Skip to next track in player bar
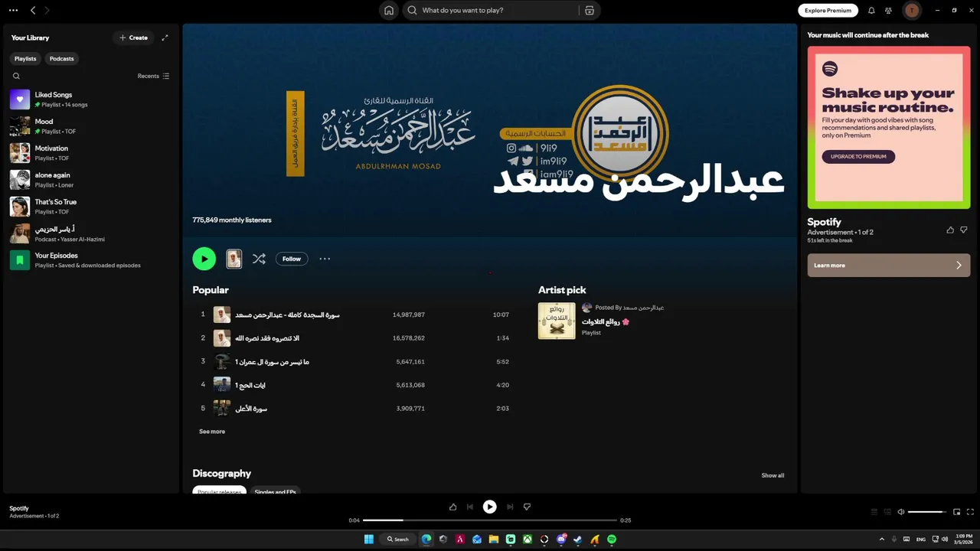Screen dimensions: 980x551 point(510,507)
